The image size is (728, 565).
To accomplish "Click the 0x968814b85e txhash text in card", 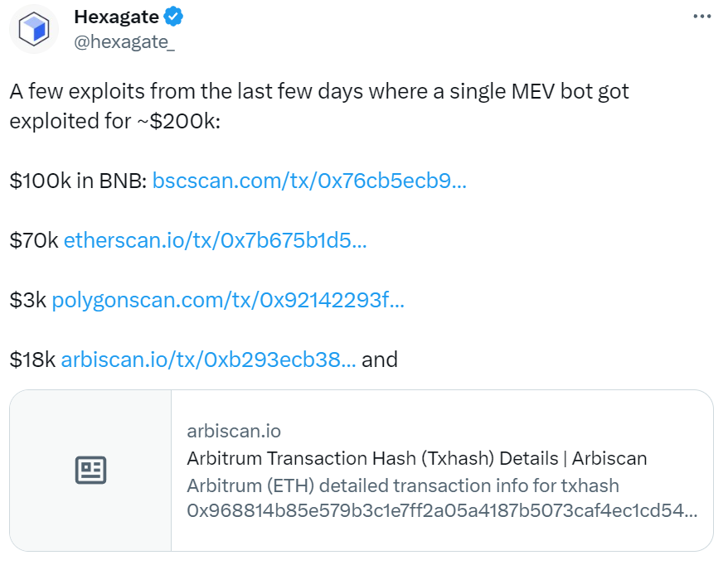I will click(x=442, y=511).
